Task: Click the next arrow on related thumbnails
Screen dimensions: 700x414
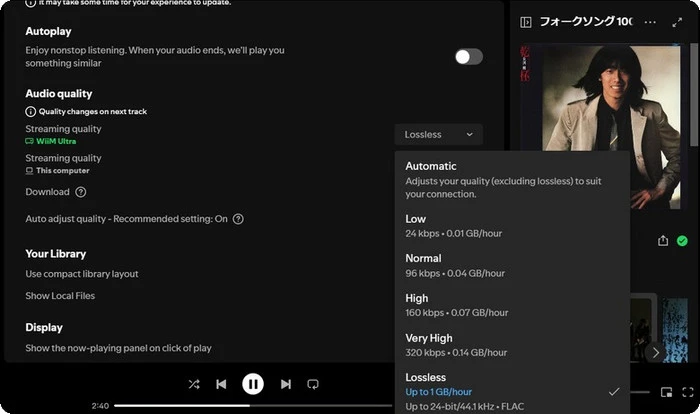Action: [x=655, y=353]
